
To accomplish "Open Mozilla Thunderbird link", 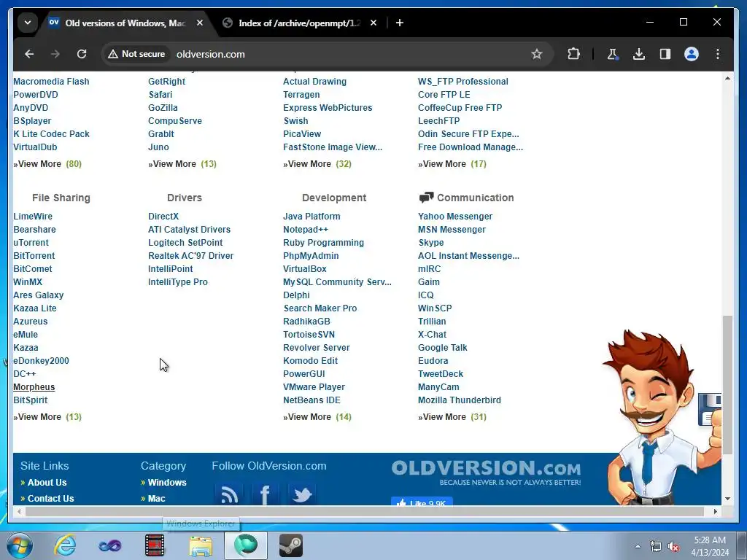I will pyautogui.click(x=460, y=400).
